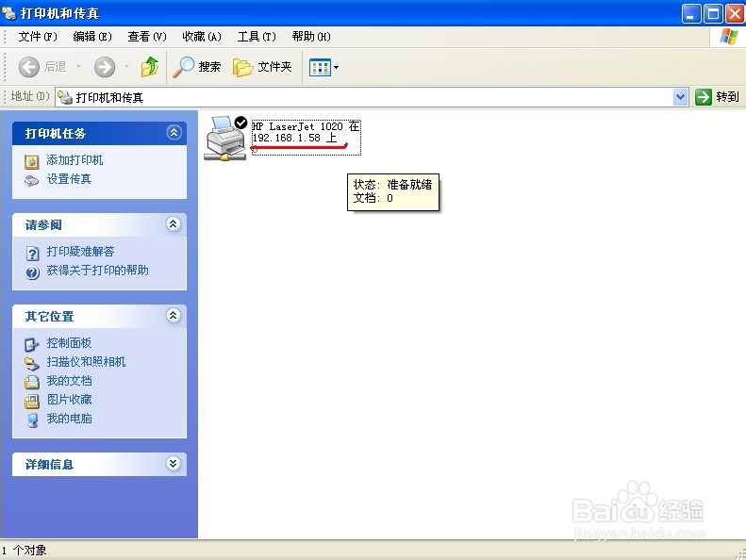Click the 添加打印机 link
This screenshot has width=746, height=560.
[75, 160]
